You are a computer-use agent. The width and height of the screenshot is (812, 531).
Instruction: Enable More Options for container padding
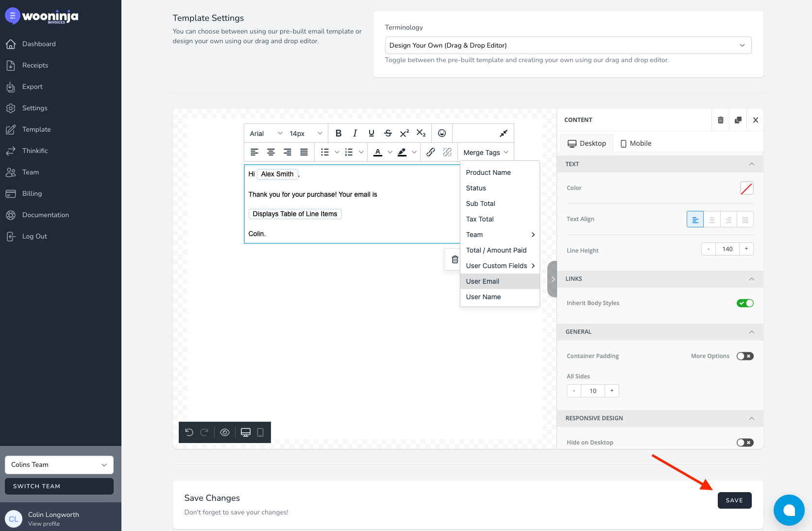point(745,356)
